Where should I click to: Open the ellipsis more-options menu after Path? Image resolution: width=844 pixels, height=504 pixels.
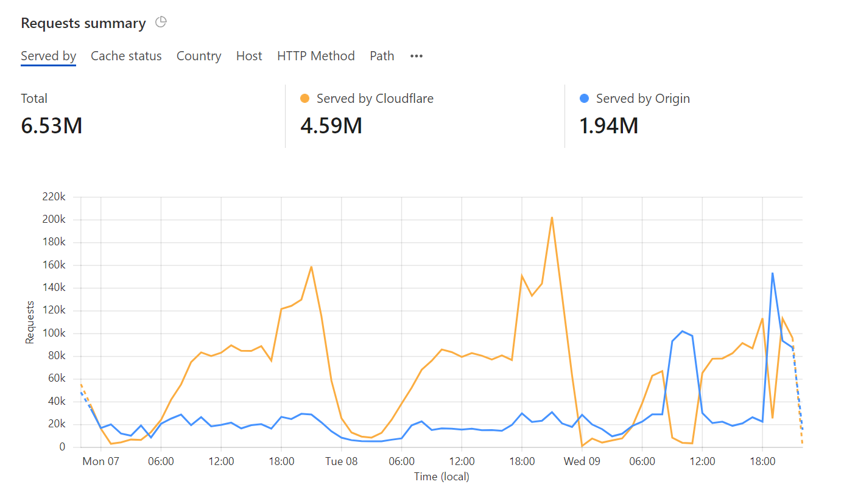coord(416,56)
